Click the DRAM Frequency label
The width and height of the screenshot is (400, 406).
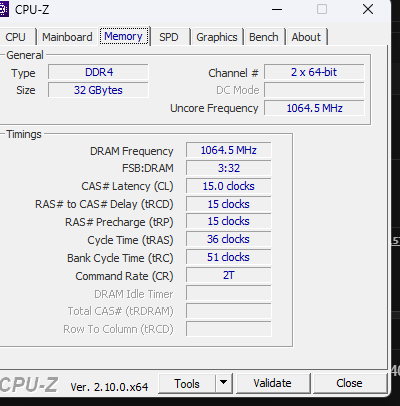(132, 151)
